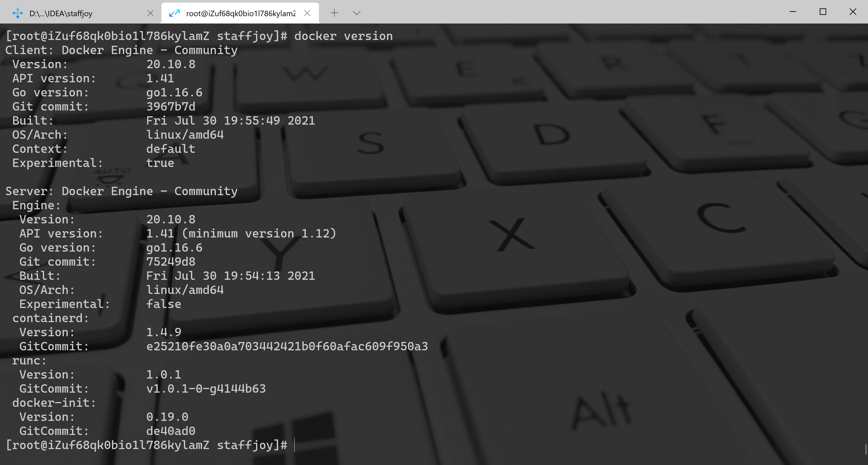
Task: Place the cursor at the final shell prompt
Action: (x=295, y=445)
